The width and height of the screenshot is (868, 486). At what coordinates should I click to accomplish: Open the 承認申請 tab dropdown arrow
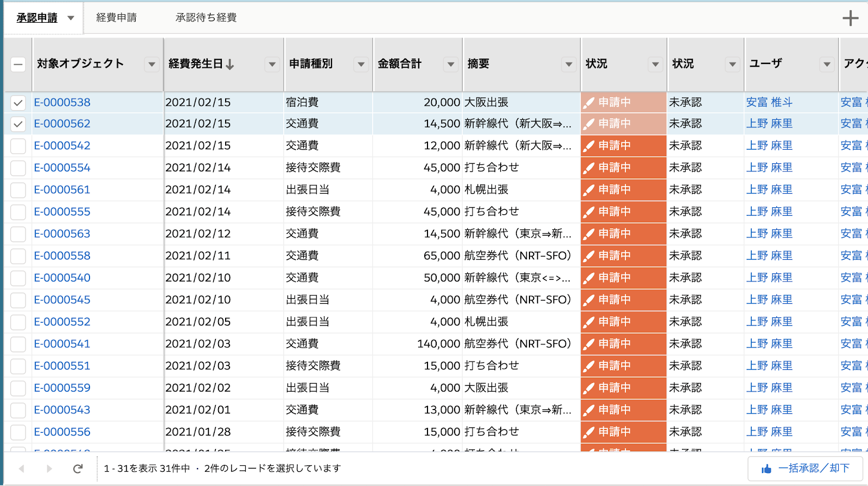tap(71, 18)
